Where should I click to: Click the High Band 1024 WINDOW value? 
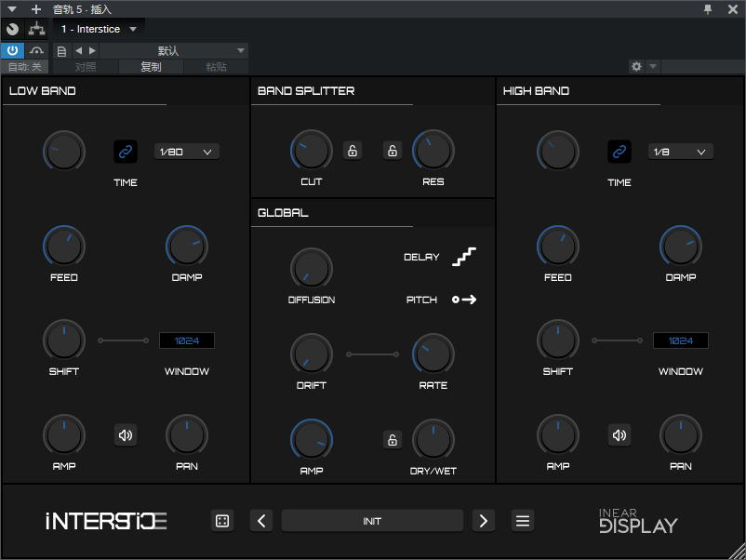[680, 340]
